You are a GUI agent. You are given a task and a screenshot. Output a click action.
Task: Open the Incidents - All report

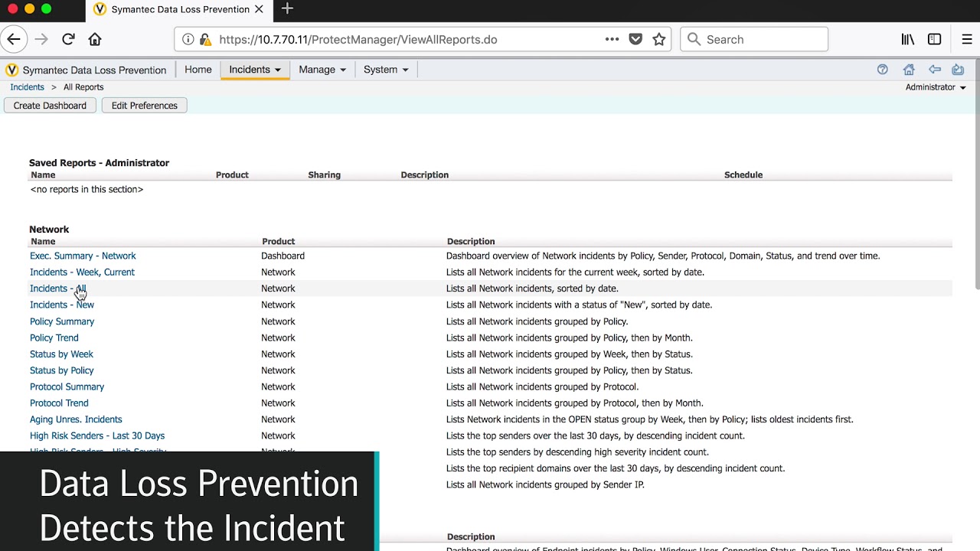click(57, 289)
